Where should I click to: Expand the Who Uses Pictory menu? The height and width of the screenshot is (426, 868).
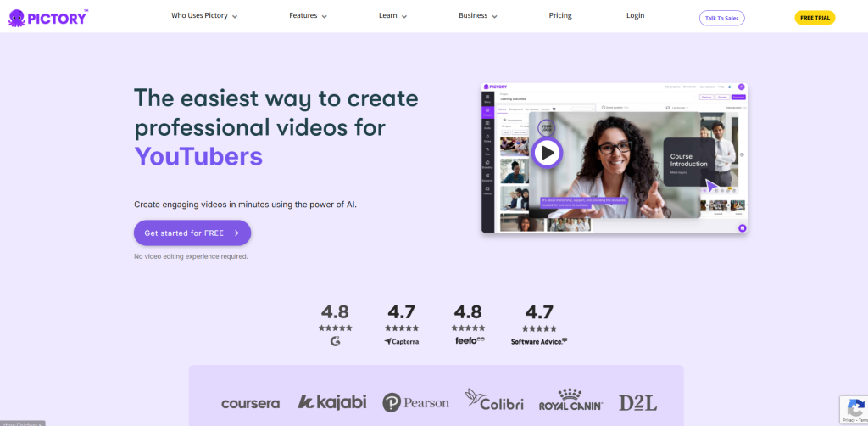coord(204,16)
